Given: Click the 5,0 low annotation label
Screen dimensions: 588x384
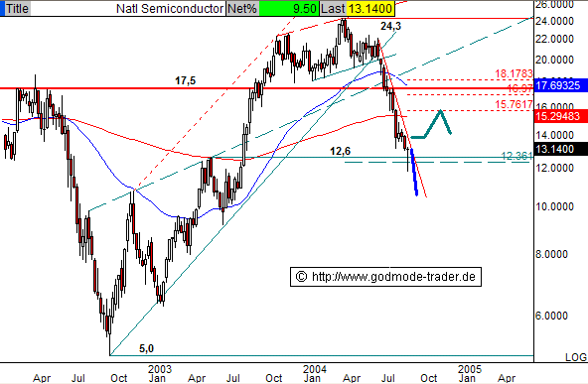Looking at the screenshot, I should pos(146,348).
